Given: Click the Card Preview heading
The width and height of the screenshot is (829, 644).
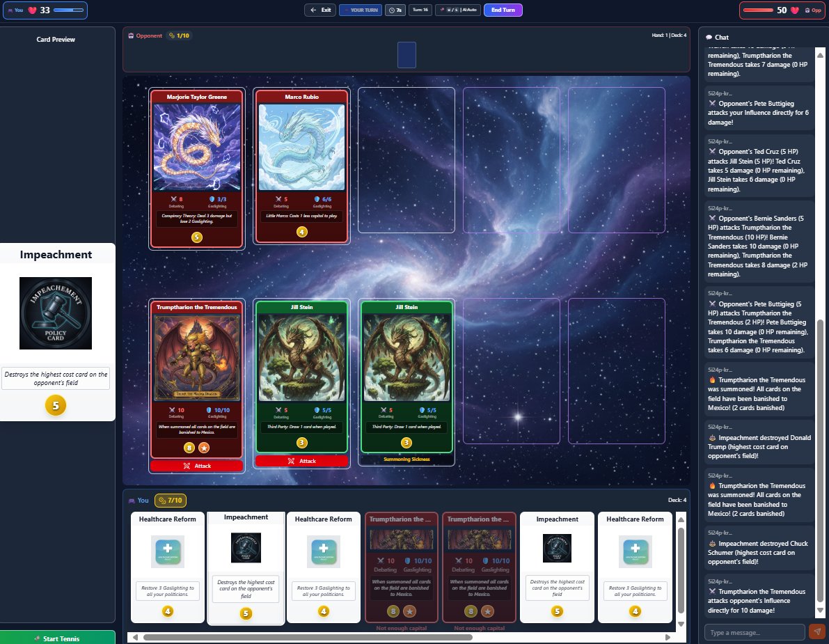Looking at the screenshot, I should pos(56,39).
